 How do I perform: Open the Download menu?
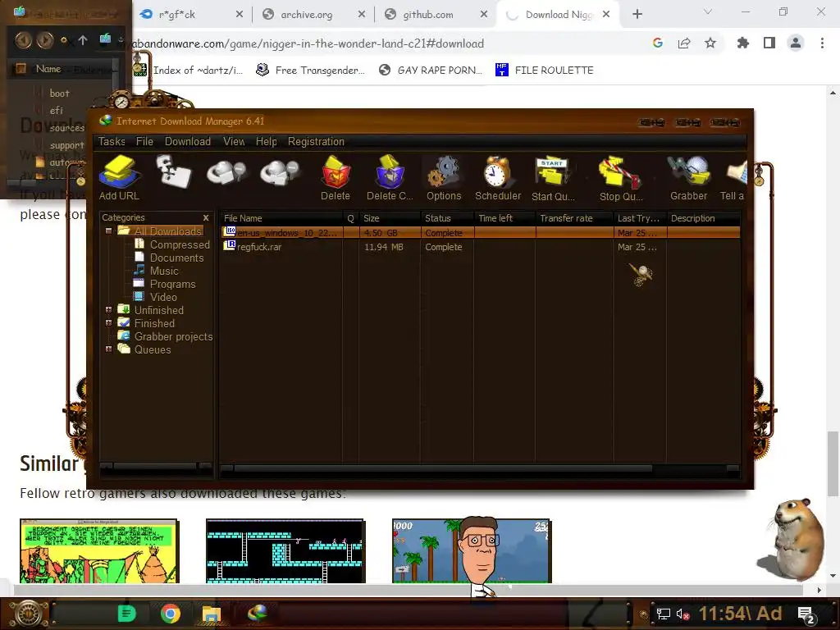[188, 141]
